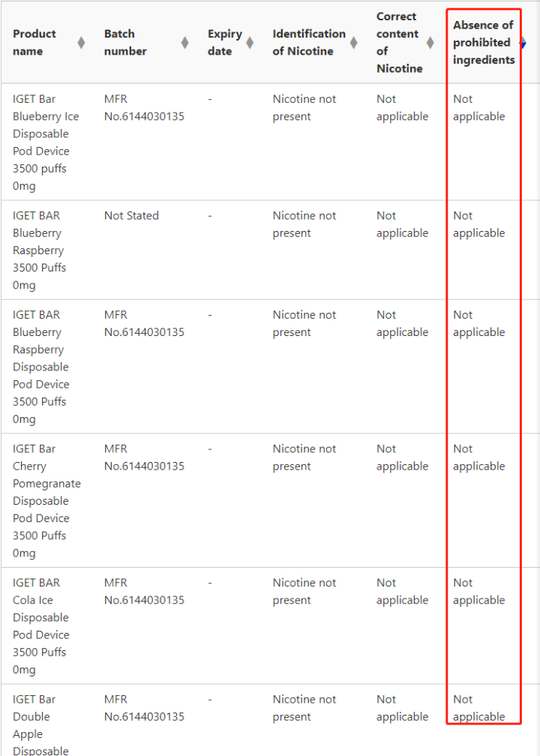Click 'Nicotine not present' in the Blueberry Ice row
Image resolution: width=540 pixels, height=756 pixels.
pyautogui.click(x=304, y=108)
